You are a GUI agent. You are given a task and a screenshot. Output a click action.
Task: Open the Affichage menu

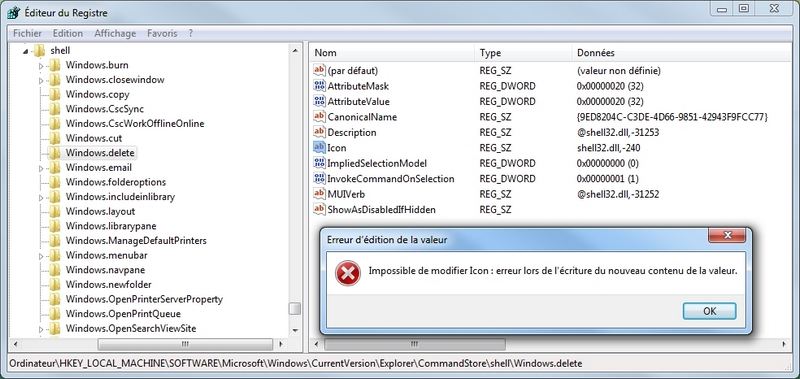coord(115,33)
